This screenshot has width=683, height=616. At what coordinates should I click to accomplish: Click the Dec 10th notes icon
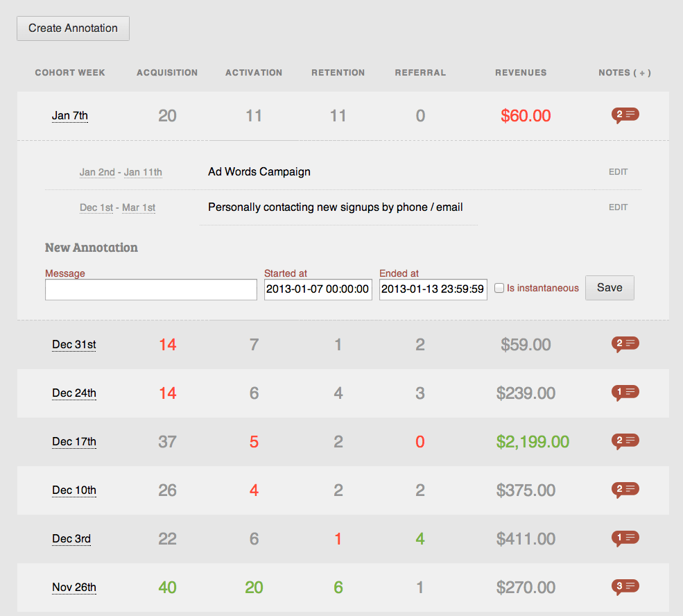tap(625, 490)
